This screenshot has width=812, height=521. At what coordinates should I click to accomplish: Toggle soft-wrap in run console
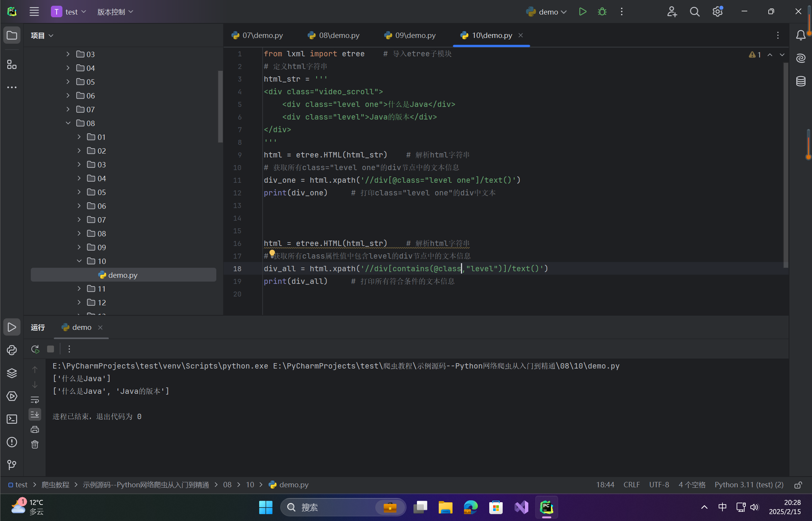point(35,400)
